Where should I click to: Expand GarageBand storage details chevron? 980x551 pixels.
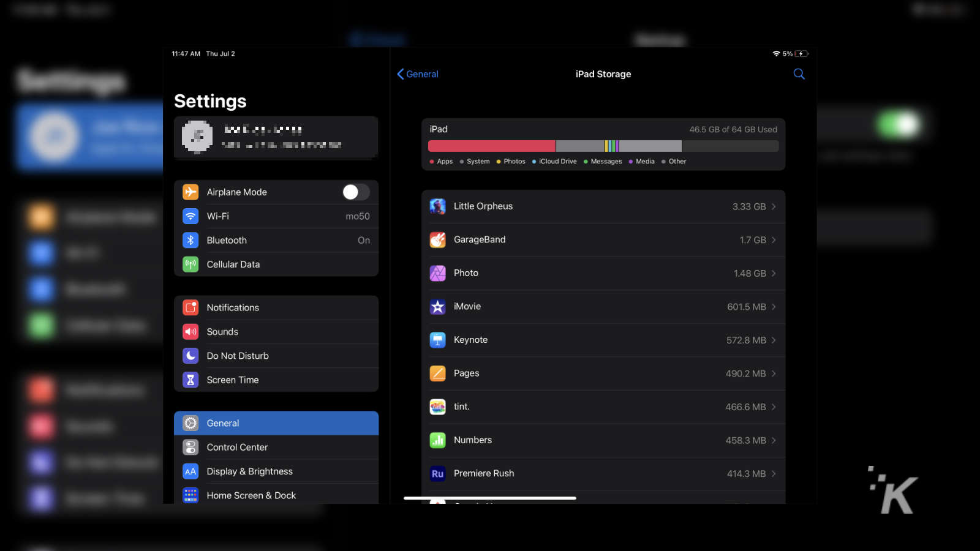774,240
